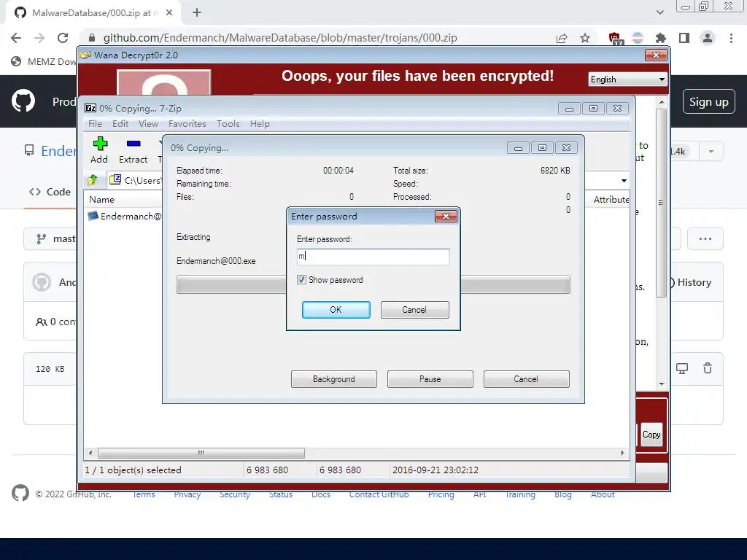Click the Wana Decrypt0r text scrollbar up arrow
The width and height of the screenshot is (747, 560).
click(661, 102)
